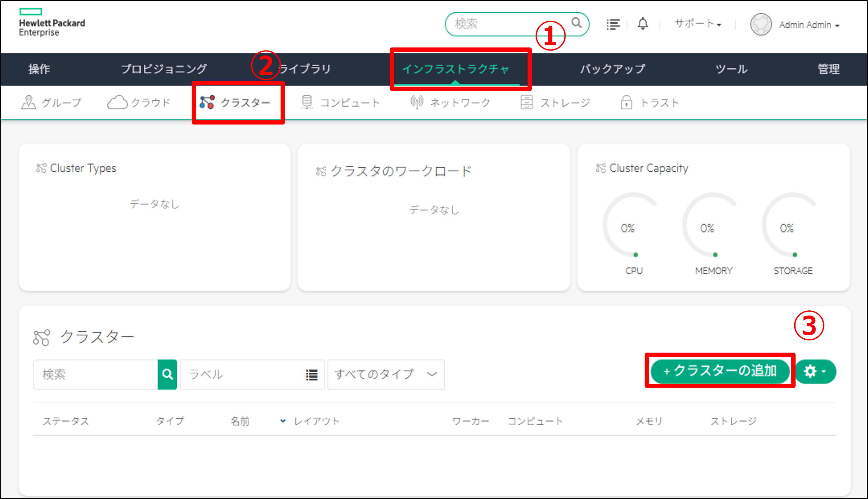Click the green search button in cluster list
This screenshot has height=499, width=868.
click(x=167, y=374)
